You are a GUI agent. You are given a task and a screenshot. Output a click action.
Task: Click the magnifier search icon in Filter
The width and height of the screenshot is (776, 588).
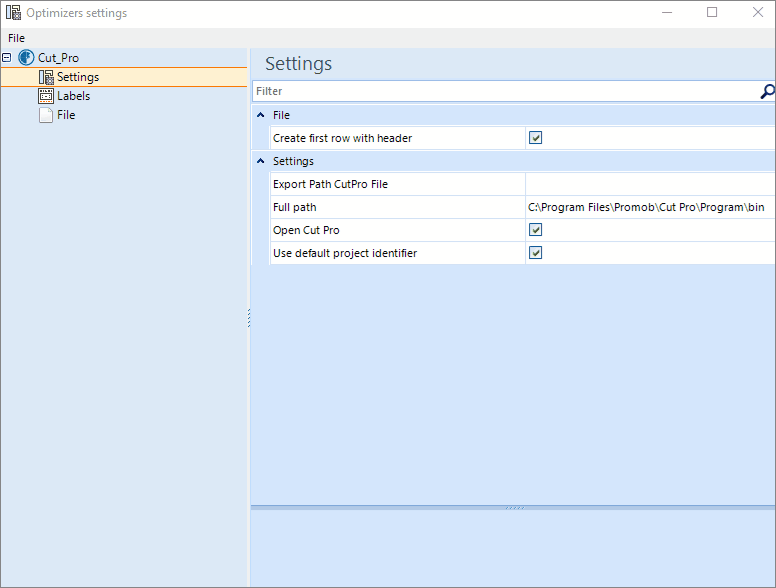(767, 91)
